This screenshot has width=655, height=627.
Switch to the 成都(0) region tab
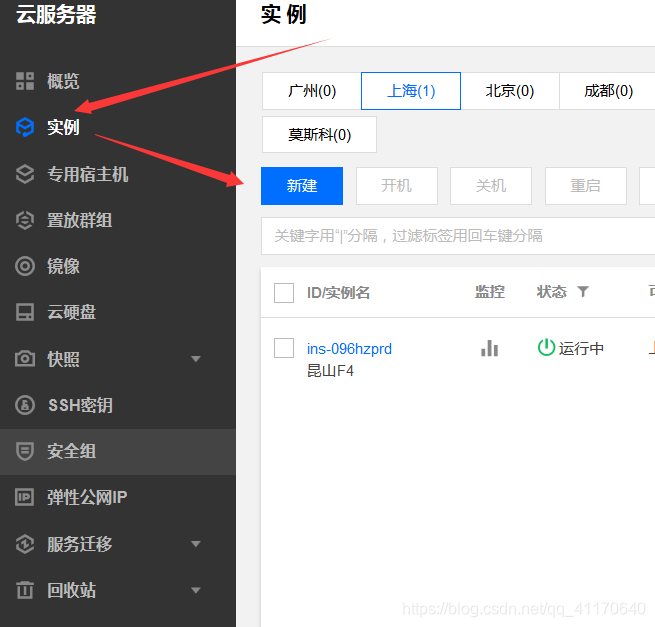pyautogui.click(x=608, y=91)
